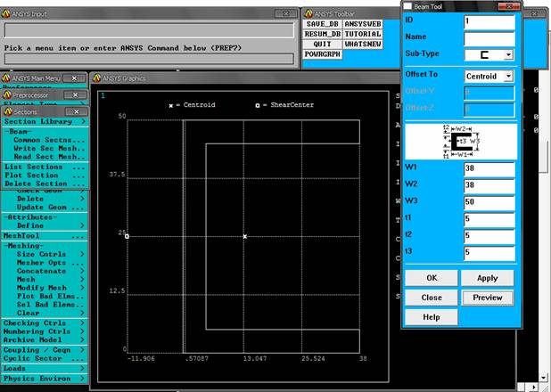Image resolution: width=551 pixels, height=392 pixels.
Task: Click the ANSYS icon on Preprocessor title
Action: pos(7,94)
